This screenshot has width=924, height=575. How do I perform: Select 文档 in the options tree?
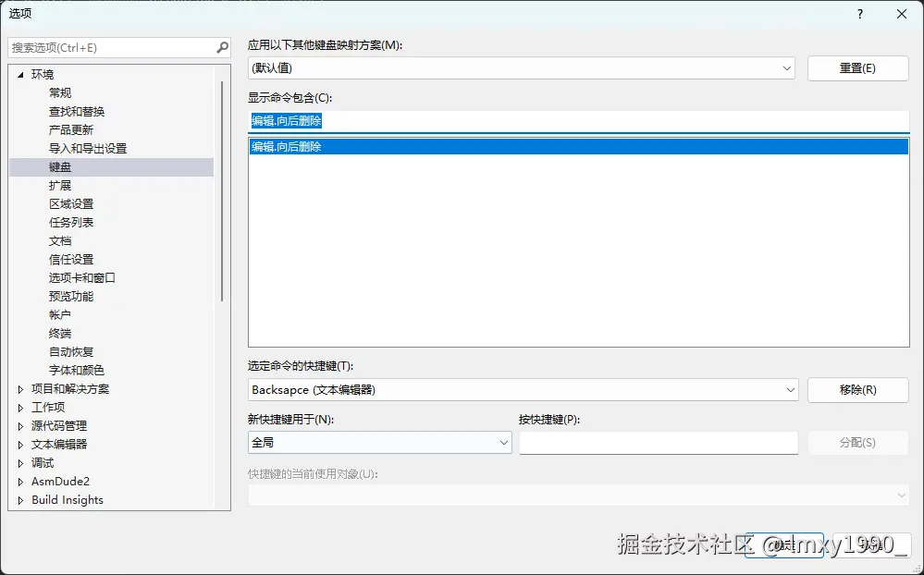pos(60,241)
